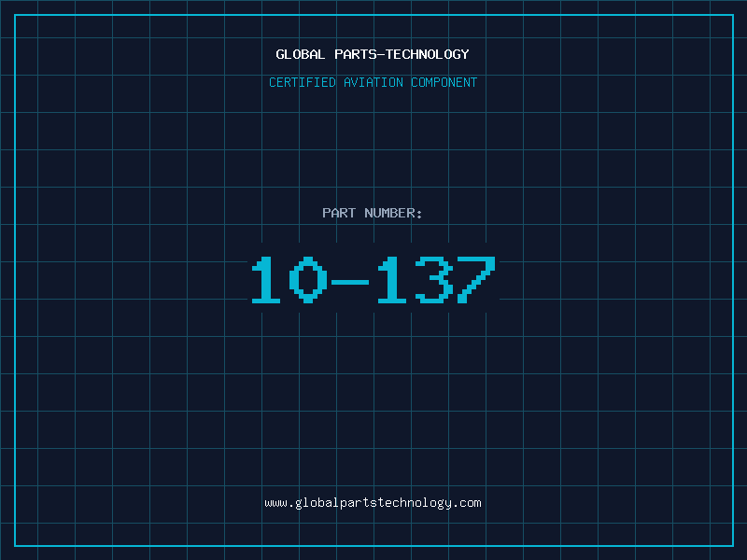
Task: Select the part number 10-137
Action: [x=373, y=279]
